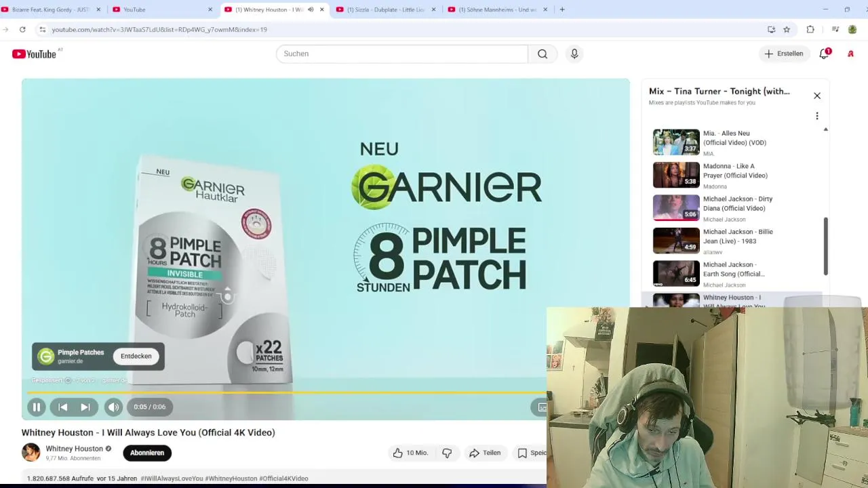The width and height of the screenshot is (868, 488).
Task: Open the account avatar menu
Action: 850,54
